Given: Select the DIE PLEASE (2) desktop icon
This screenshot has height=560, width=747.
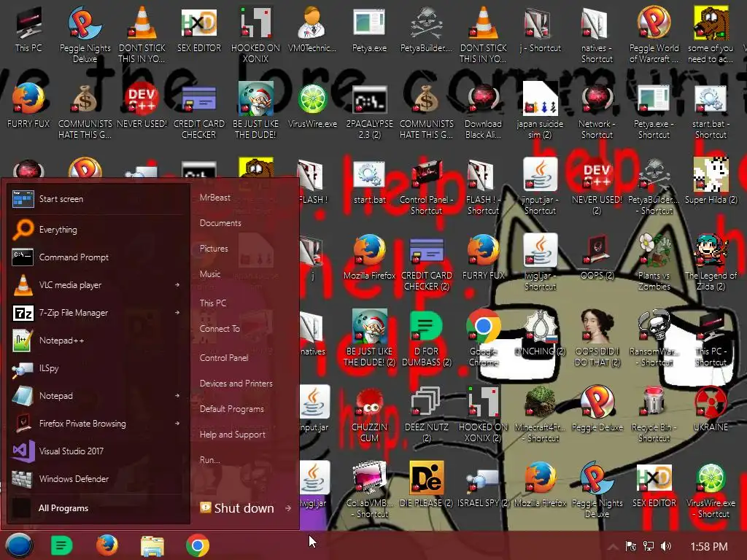Looking at the screenshot, I should (x=426, y=484).
